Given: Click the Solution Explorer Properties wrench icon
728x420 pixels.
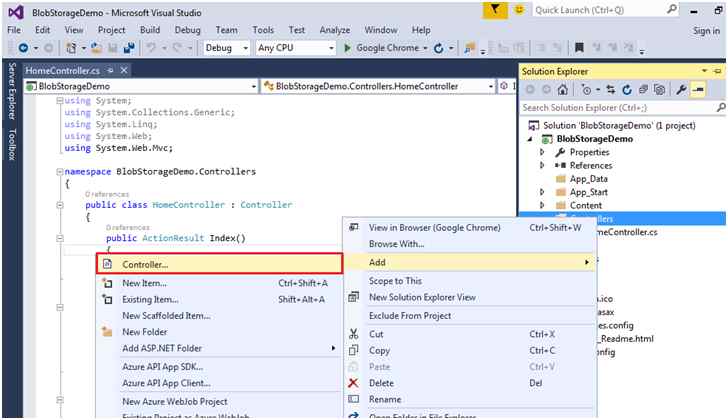Looking at the screenshot, I should (681, 90).
